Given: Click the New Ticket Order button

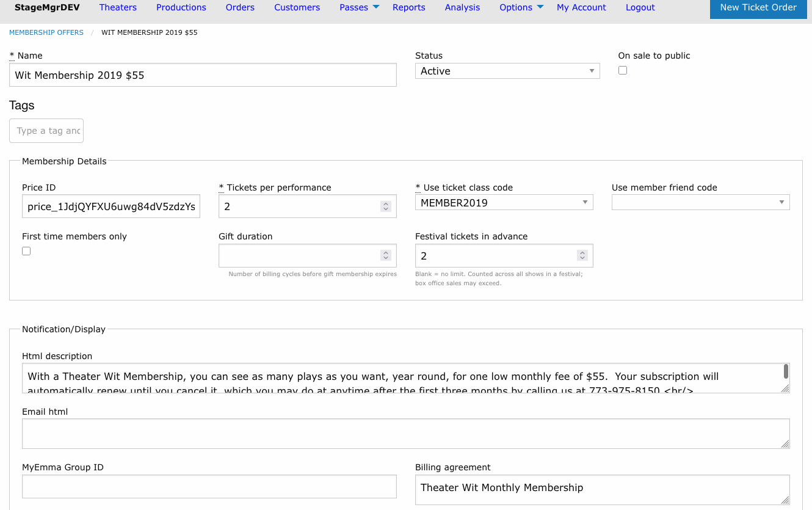Looking at the screenshot, I should tap(758, 8).
